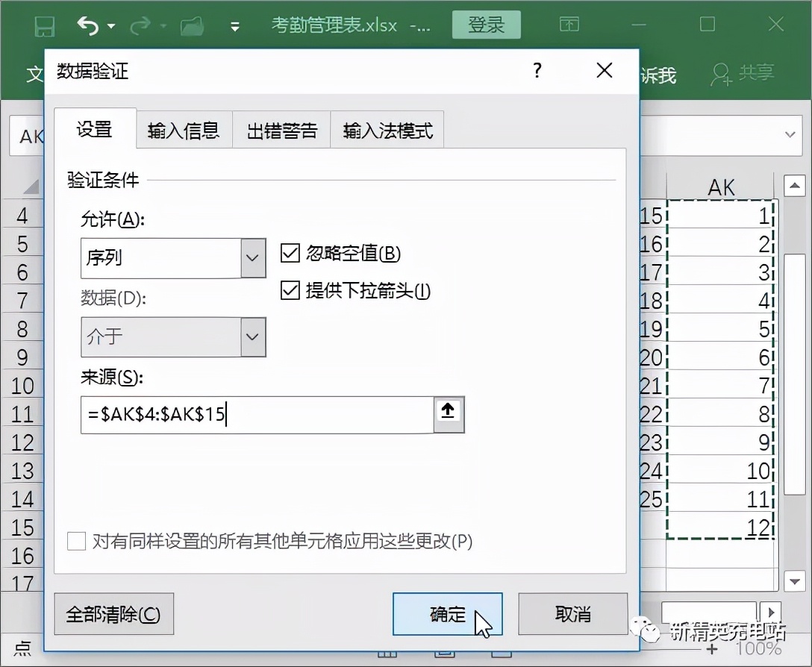Image resolution: width=812 pixels, height=667 pixels.
Task: Disable 提供下拉箭头 (In-cell dropdown)
Action: [290, 292]
